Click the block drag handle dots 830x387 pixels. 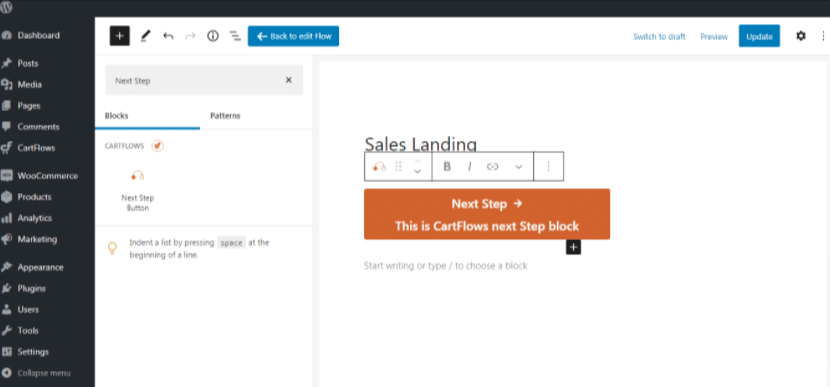[399, 167]
